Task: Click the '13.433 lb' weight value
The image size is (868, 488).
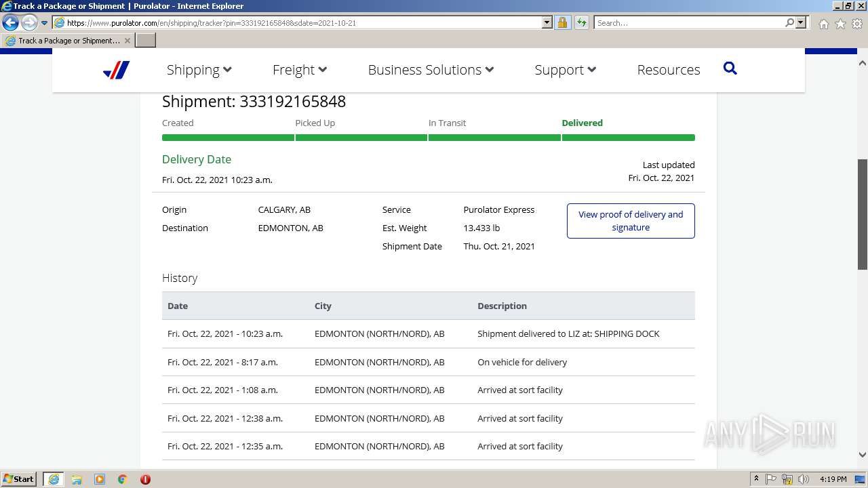Action: [481, 228]
